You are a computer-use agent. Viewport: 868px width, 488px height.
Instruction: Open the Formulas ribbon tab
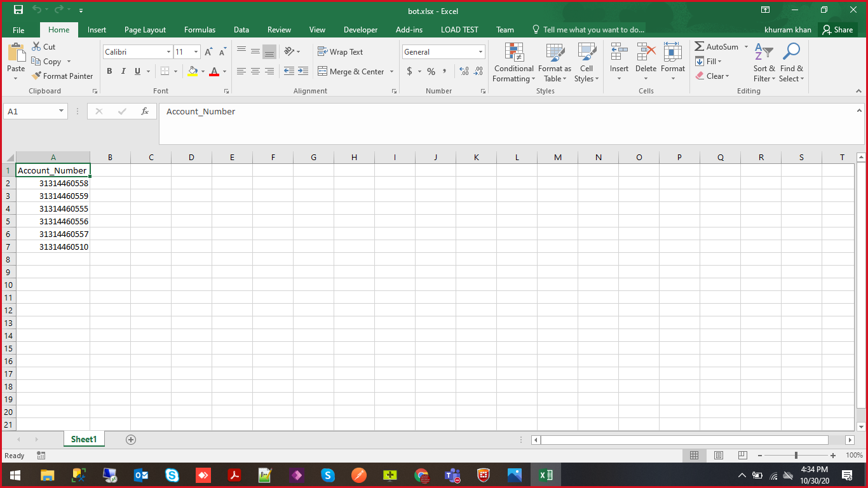coord(200,30)
